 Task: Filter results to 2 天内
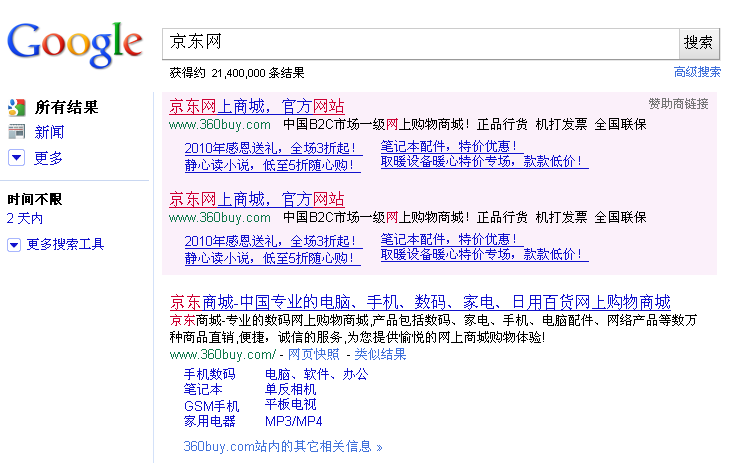tap(25, 218)
